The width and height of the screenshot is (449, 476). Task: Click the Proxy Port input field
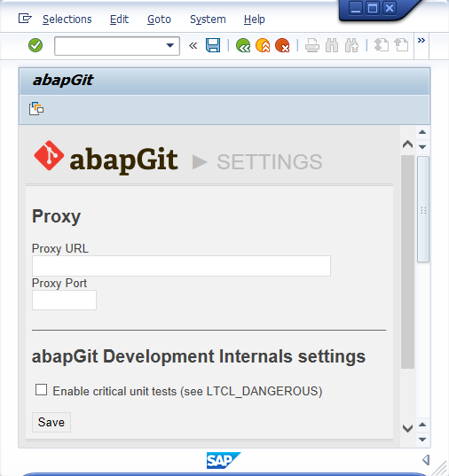64,300
